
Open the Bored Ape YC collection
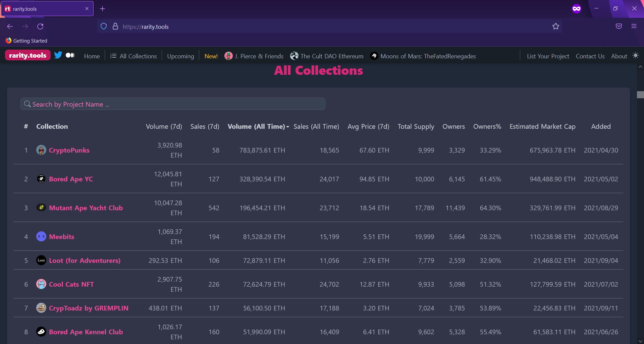(71, 179)
